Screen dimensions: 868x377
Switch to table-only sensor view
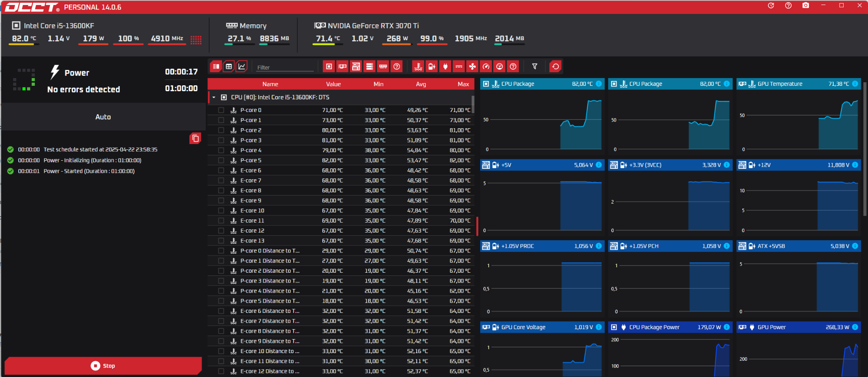point(229,67)
